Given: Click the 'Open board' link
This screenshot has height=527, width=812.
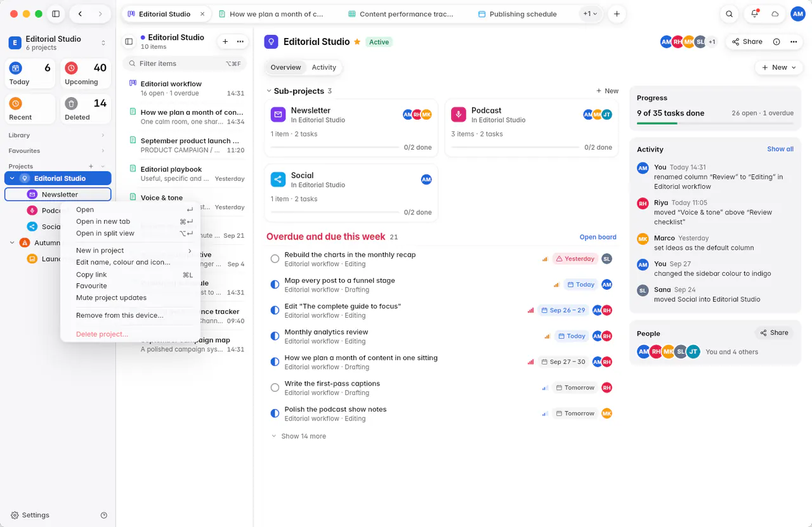Looking at the screenshot, I should [598, 237].
